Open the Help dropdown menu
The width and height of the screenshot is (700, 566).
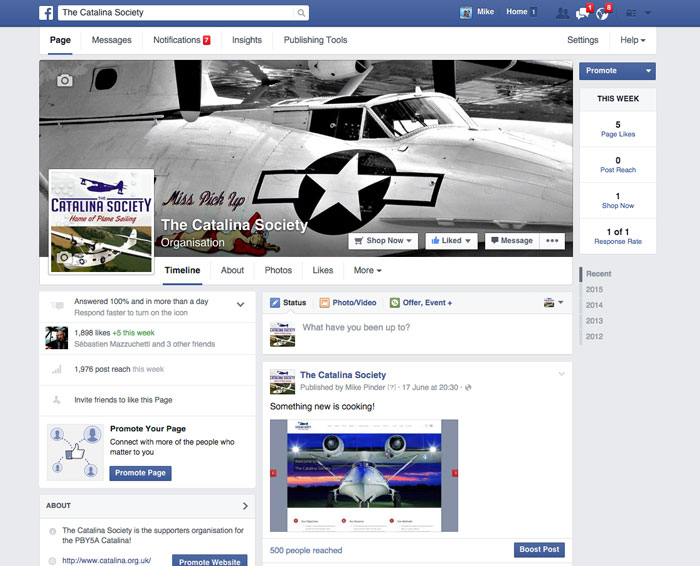pos(633,40)
